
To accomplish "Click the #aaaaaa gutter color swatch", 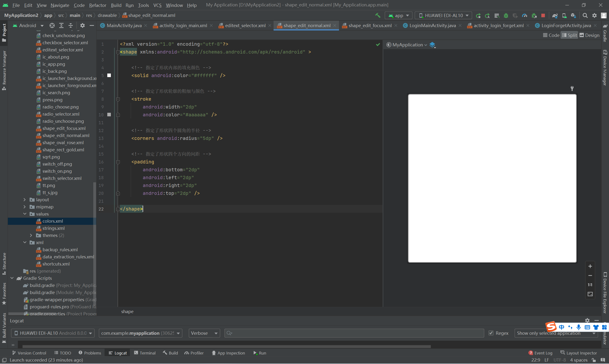I will pyautogui.click(x=109, y=114).
